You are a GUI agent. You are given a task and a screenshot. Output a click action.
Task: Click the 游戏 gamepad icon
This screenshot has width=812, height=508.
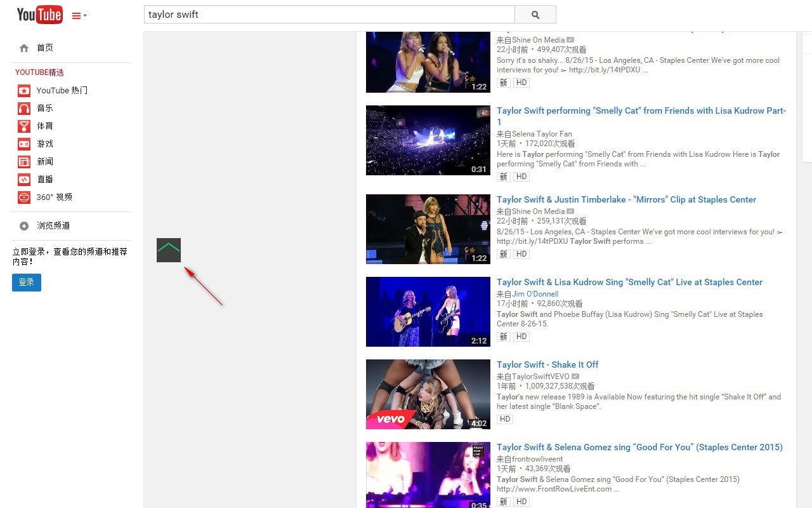click(x=24, y=144)
